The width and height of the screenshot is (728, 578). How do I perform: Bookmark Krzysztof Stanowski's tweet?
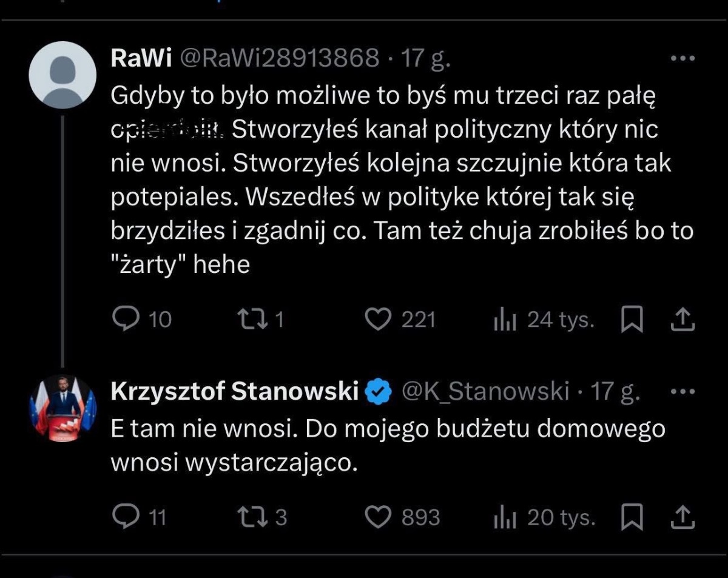coord(632,517)
